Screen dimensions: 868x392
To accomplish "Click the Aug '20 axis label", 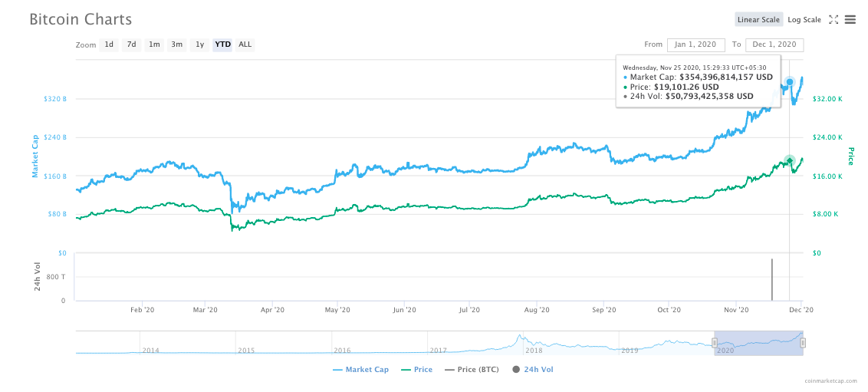I will click(x=536, y=310).
